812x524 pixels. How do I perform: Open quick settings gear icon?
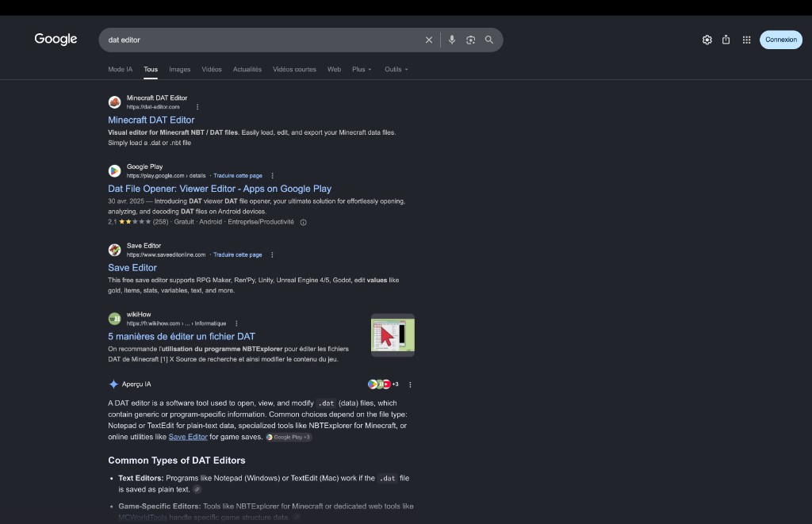coord(707,40)
